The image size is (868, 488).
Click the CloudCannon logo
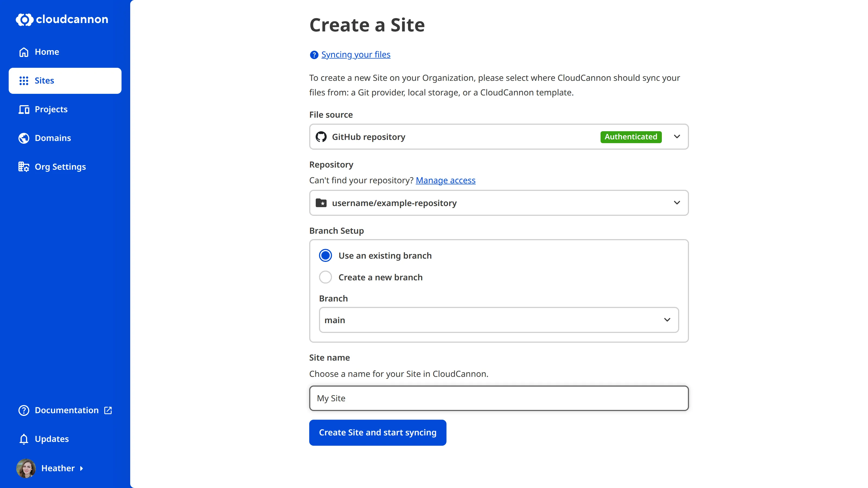pos(62,20)
